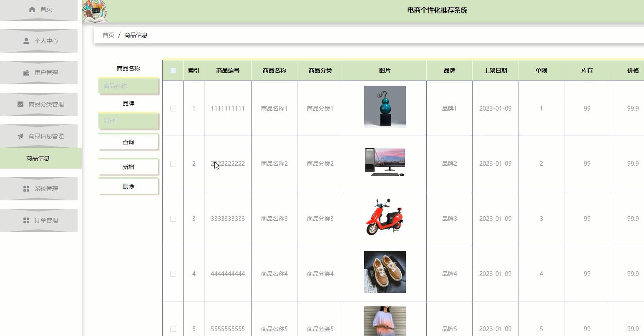Click the 新增 button to add product

[x=128, y=167]
